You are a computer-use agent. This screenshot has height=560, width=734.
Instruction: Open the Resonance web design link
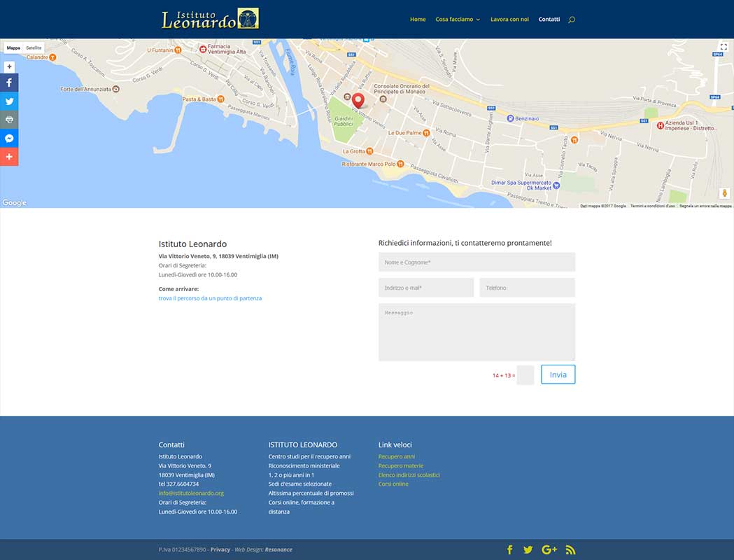[x=278, y=549]
